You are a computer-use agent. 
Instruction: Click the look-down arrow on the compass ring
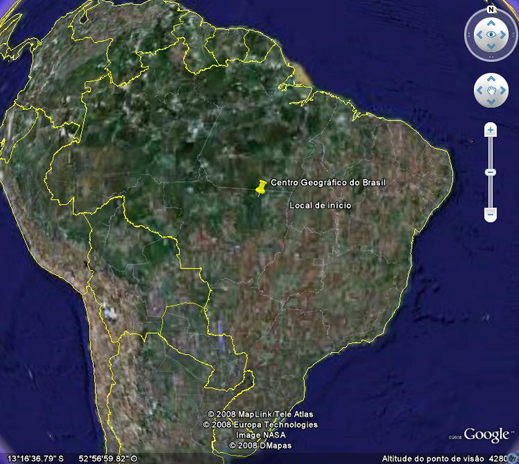491,46
